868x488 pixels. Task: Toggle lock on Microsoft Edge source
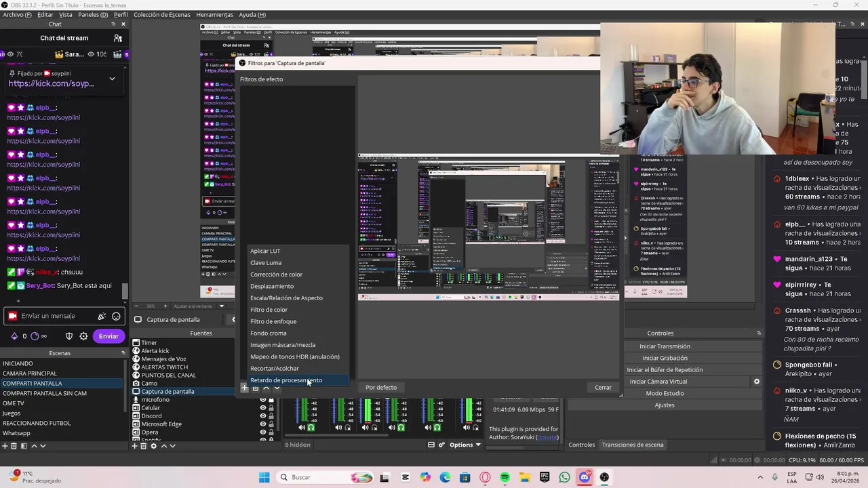click(x=271, y=424)
